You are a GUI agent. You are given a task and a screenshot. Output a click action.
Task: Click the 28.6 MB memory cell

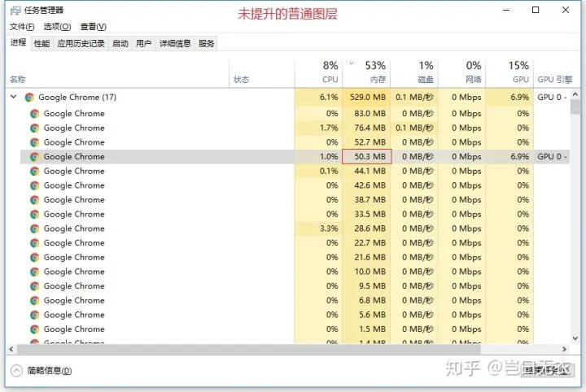point(366,228)
